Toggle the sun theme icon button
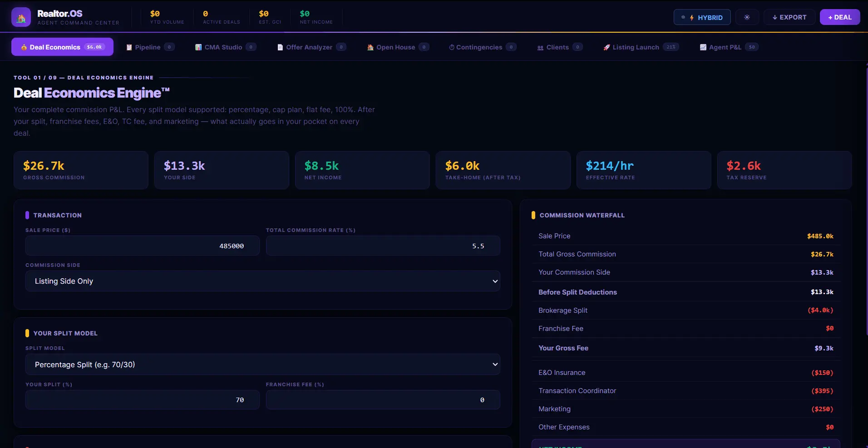 747,17
